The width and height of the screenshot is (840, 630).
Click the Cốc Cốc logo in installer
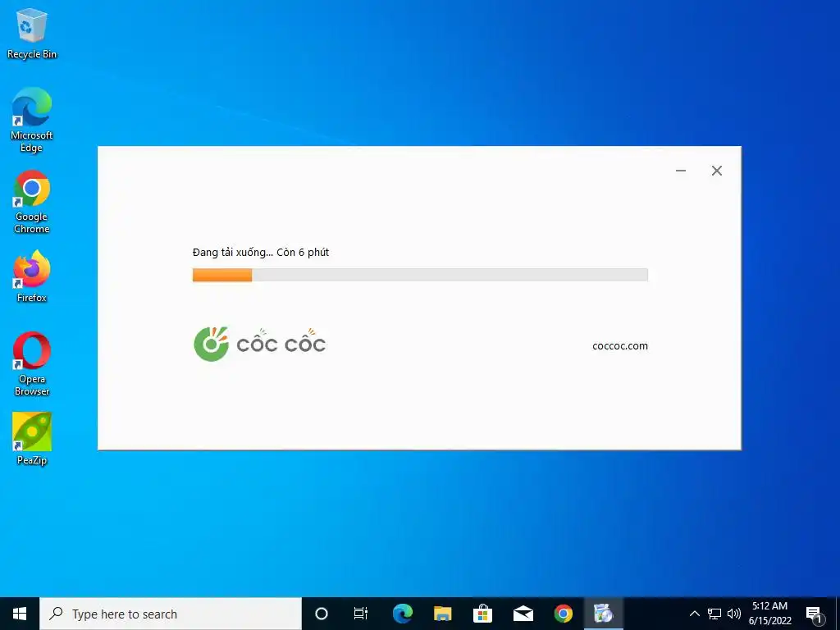260,344
